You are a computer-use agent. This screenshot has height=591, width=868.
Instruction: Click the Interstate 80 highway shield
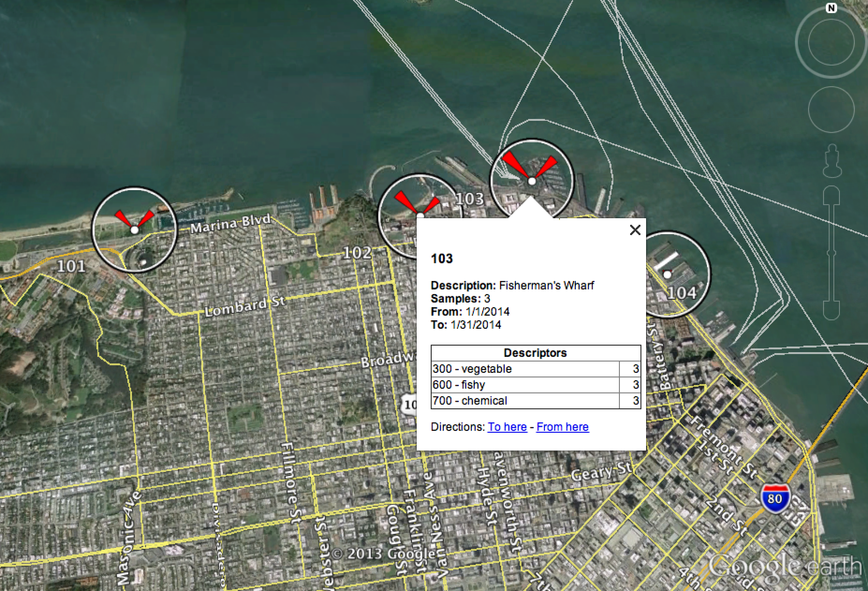(775, 498)
